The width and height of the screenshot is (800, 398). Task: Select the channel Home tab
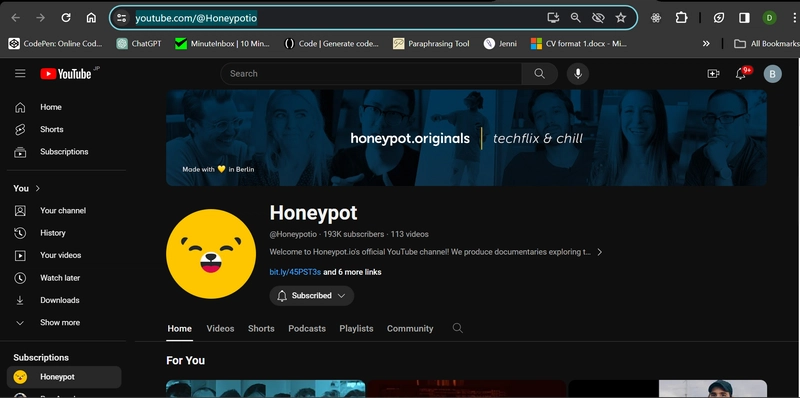coord(180,329)
